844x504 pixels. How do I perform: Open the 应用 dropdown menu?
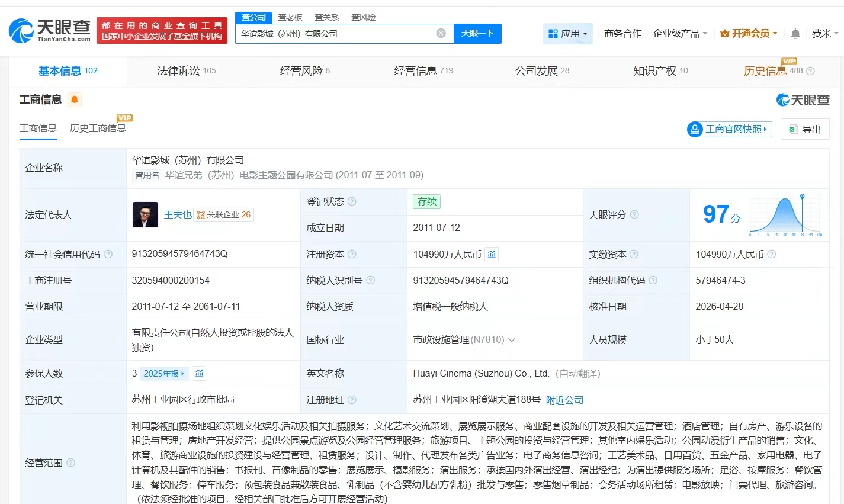point(567,34)
